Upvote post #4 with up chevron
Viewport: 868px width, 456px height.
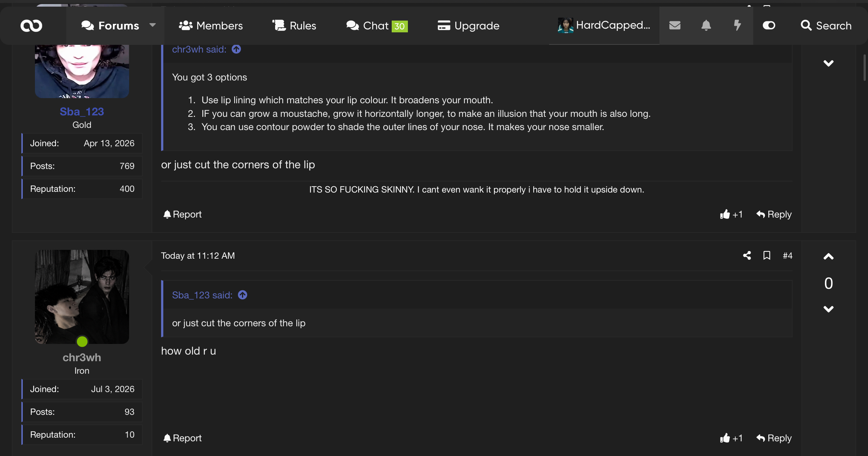pyautogui.click(x=828, y=256)
